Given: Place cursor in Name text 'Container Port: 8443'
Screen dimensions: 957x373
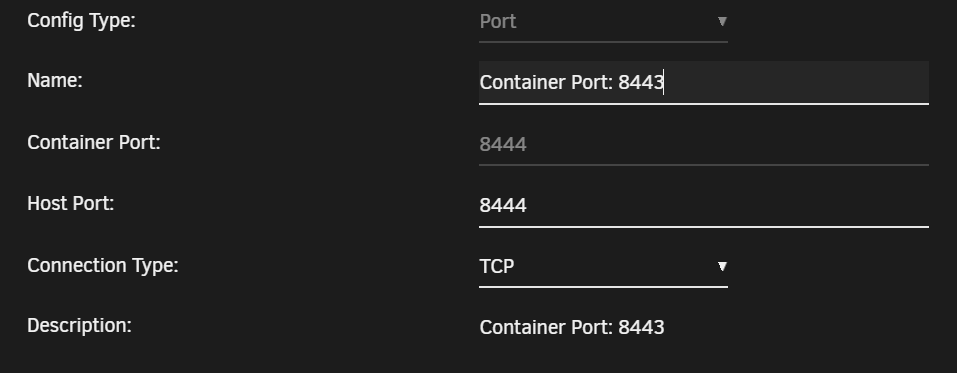Looking at the screenshot, I should click(x=572, y=82).
